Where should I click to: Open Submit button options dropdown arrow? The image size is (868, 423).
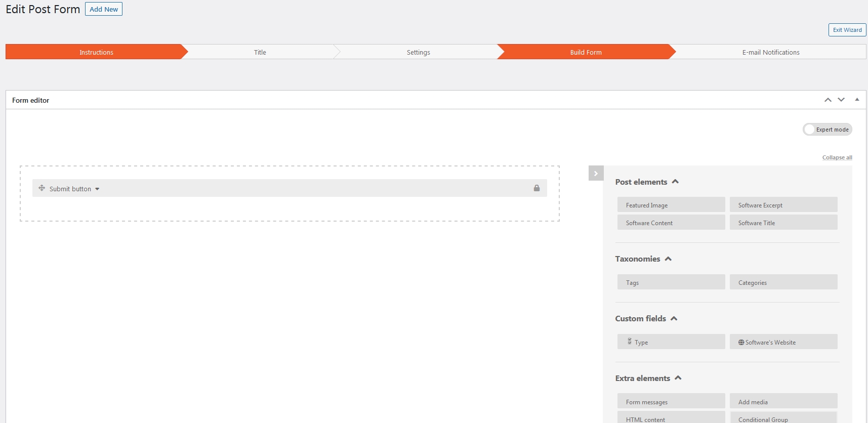point(97,189)
